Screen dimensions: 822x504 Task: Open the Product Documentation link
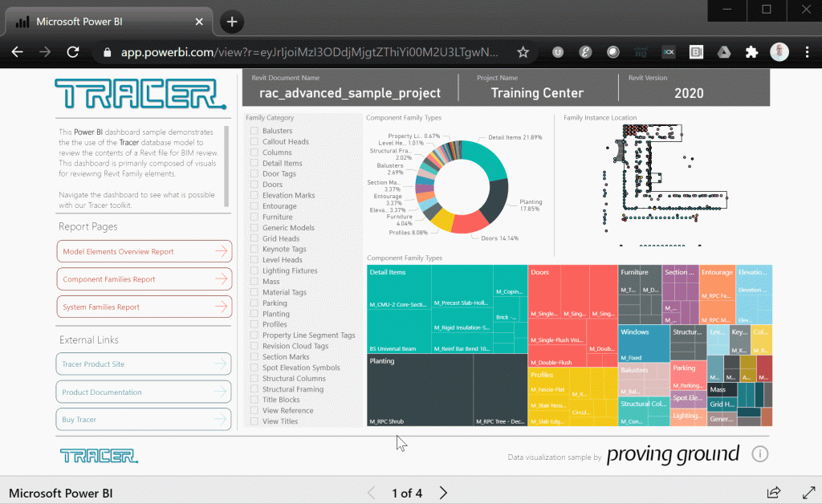[x=144, y=392]
